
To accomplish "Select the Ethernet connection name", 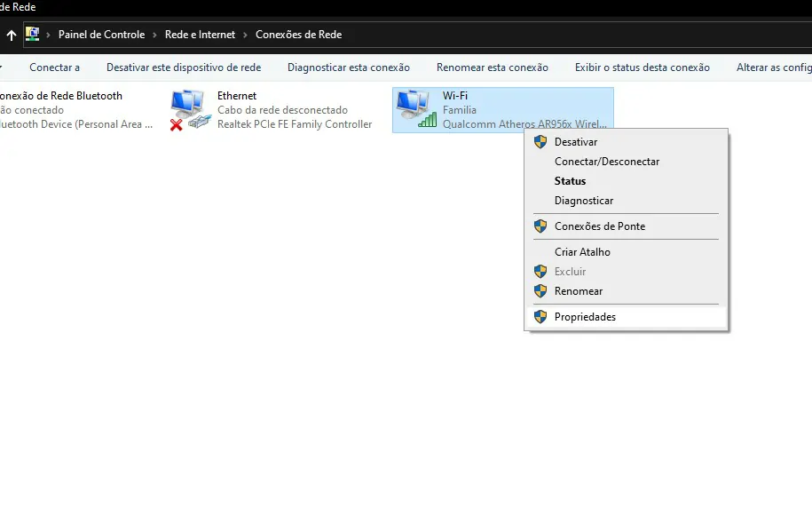I will (237, 96).
